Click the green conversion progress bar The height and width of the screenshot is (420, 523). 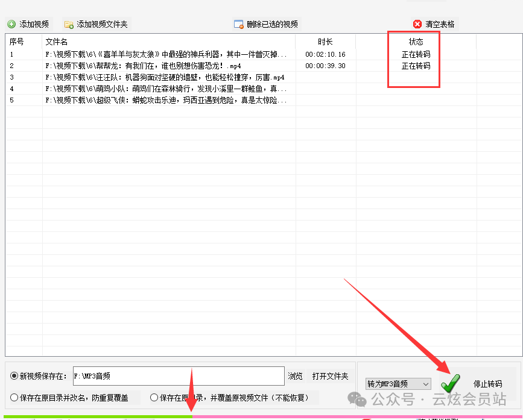[x=98, y=416]
